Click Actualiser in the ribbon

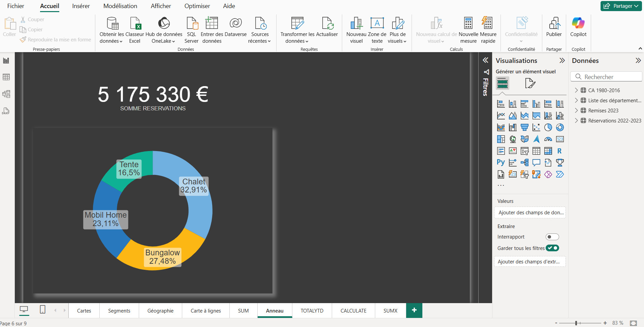pos(327,27)
